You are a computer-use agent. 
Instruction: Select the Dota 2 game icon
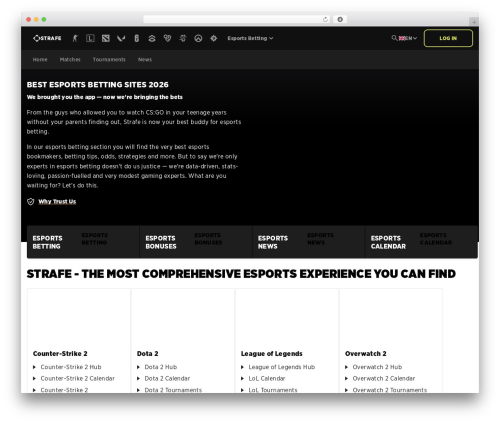tap(106, 38)
